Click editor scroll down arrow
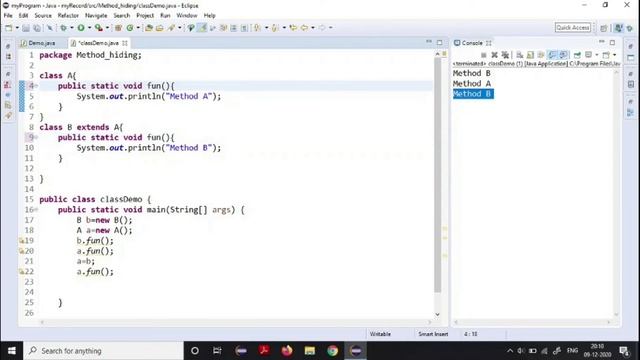This screenshot has width=640, height=360. click(x=438, y=314)
